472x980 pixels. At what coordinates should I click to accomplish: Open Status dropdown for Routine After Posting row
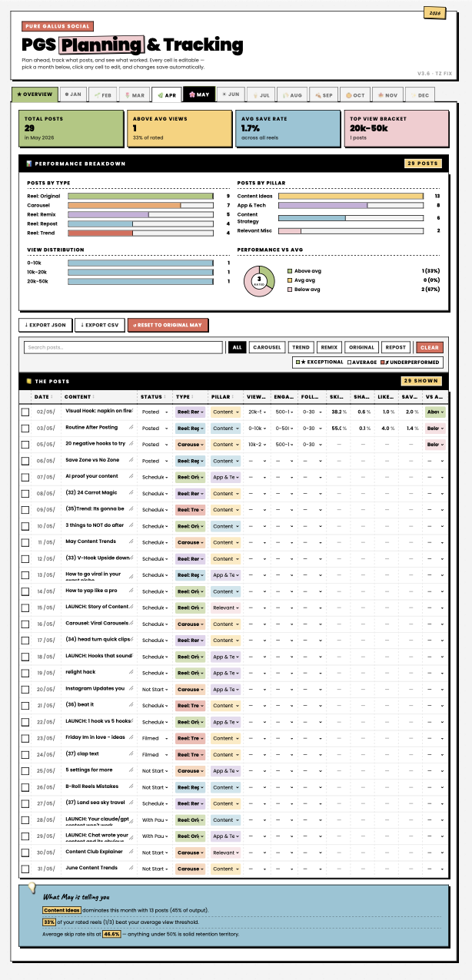(x=155, y=428)
